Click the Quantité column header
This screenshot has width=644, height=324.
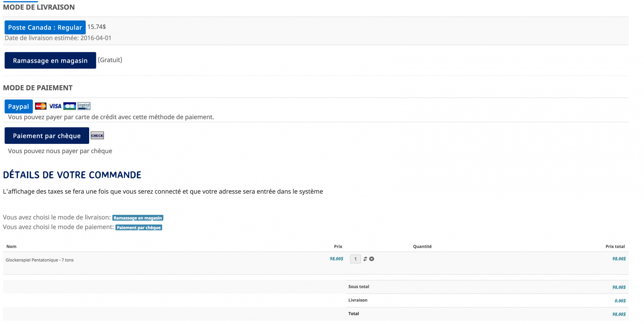click(x=422, y=246)
